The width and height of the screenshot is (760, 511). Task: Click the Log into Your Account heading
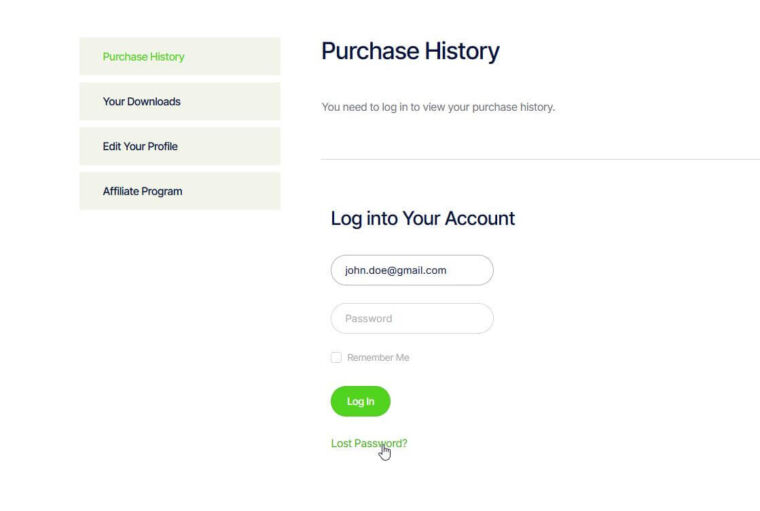[423, 219]
